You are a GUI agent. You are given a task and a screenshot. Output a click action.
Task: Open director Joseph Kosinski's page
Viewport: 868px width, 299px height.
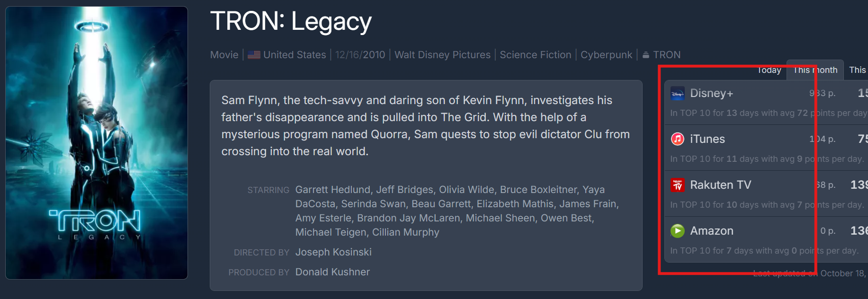[333, 252]
